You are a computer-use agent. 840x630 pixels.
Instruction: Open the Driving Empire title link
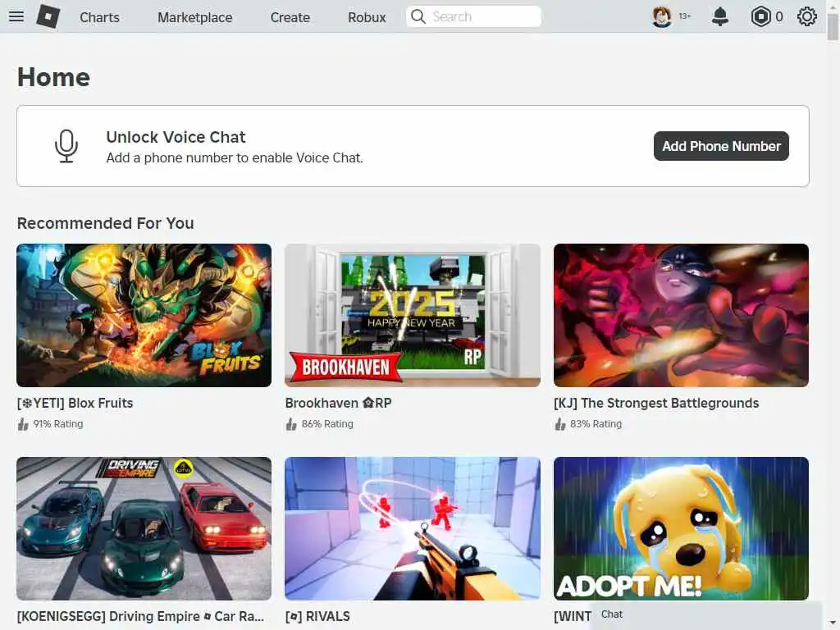pyautogui.click(x=140, y=616)
